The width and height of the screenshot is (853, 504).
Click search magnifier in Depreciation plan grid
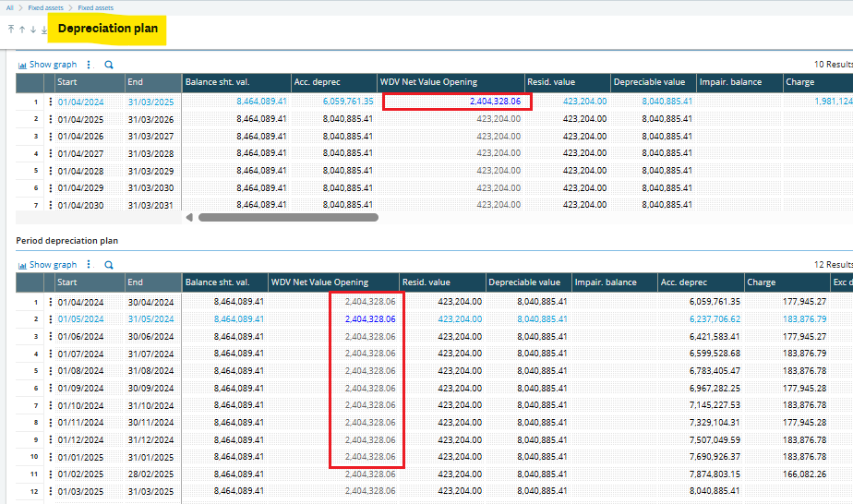click(x=108, y=65)
